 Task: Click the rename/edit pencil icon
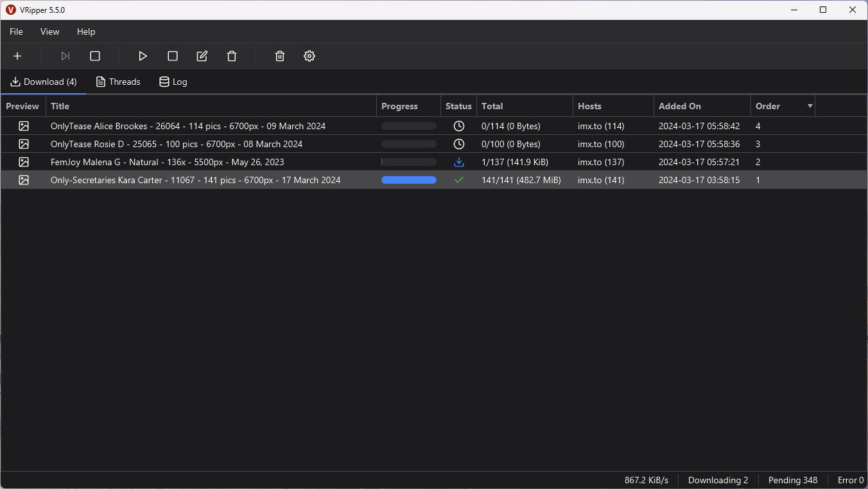(202, 56)
